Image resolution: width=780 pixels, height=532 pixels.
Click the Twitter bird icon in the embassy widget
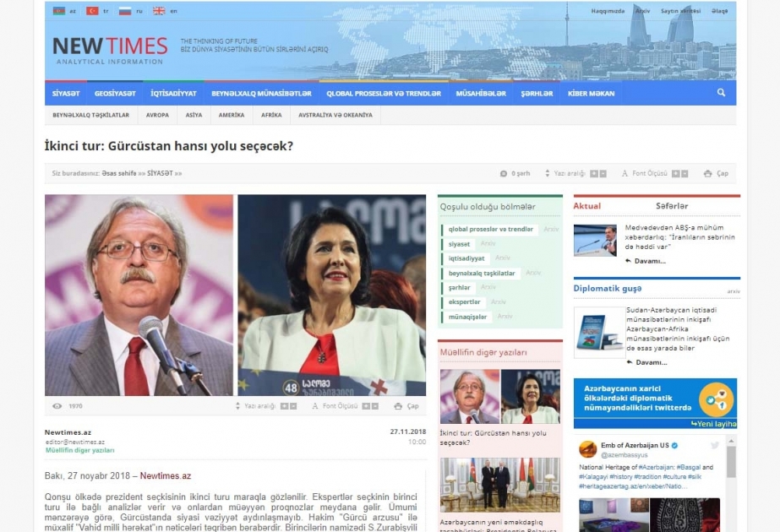[715, 446]
